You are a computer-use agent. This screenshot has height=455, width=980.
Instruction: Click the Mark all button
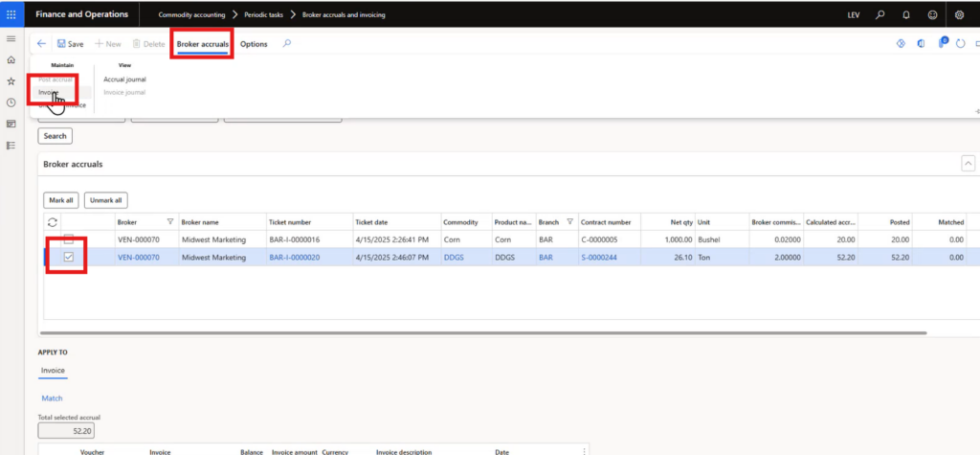click(x=61, y=200)
